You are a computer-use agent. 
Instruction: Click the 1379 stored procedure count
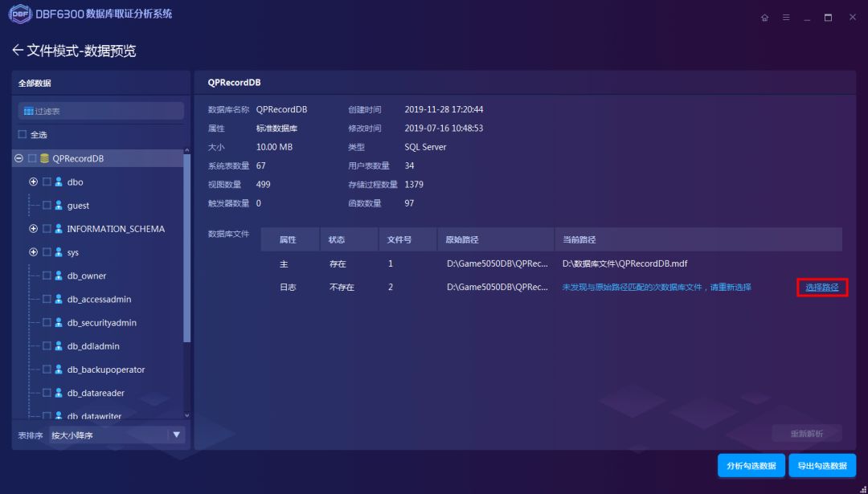point(414,184)
